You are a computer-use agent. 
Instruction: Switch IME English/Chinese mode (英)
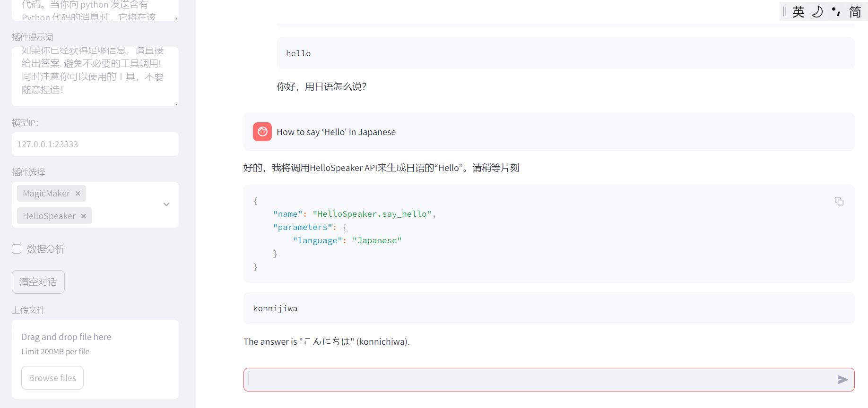(x=799, y=12)
